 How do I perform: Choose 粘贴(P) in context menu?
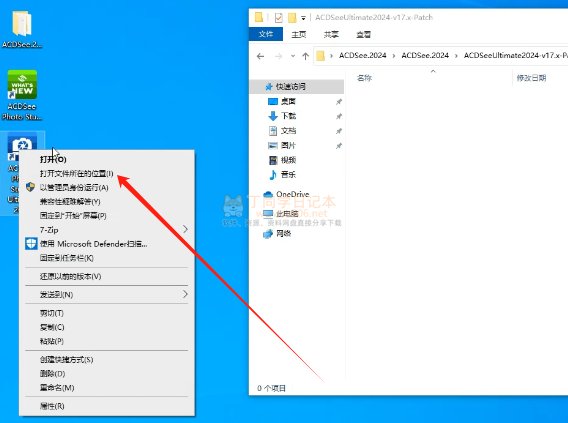[x=107, y=341]
